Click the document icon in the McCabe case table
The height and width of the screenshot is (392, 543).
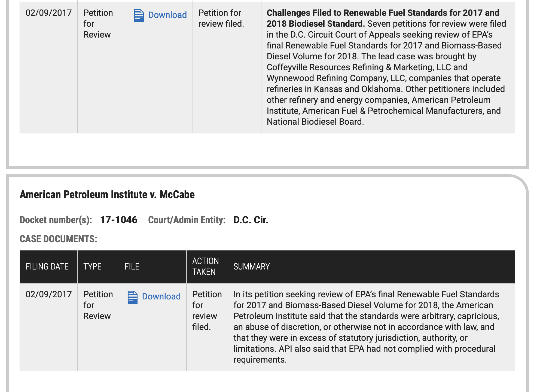133,297
